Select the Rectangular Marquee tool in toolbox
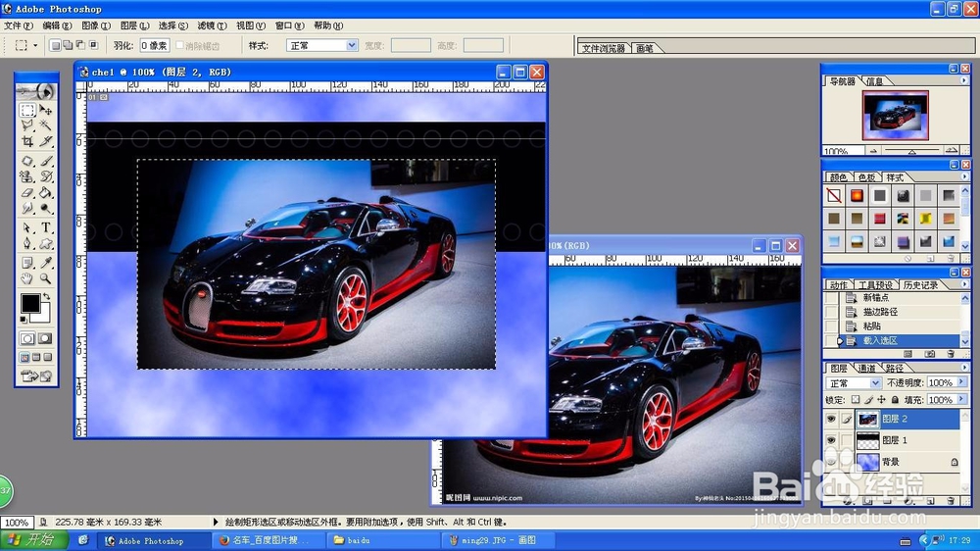This screenshot has width=980, height=551. pos(26,111)
